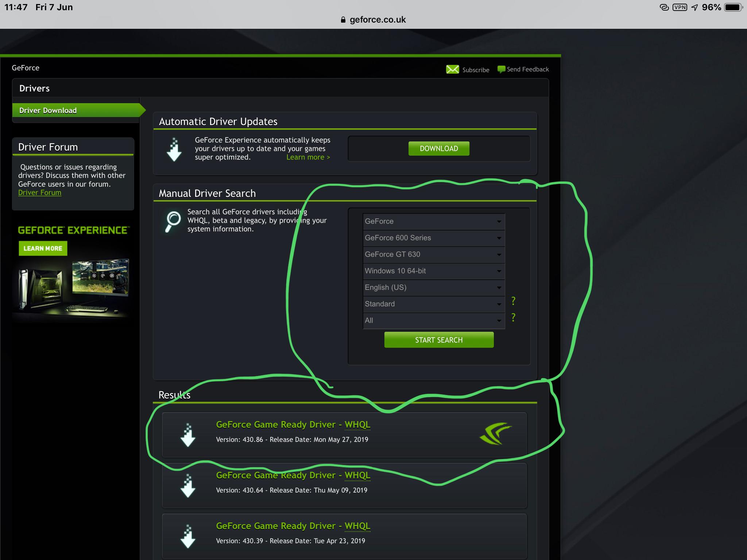Click 'Version: 430.39 - Release Date: Tue Apr 23, 2019'
This screenshot has height=560, width=747.
coord(290,541)
